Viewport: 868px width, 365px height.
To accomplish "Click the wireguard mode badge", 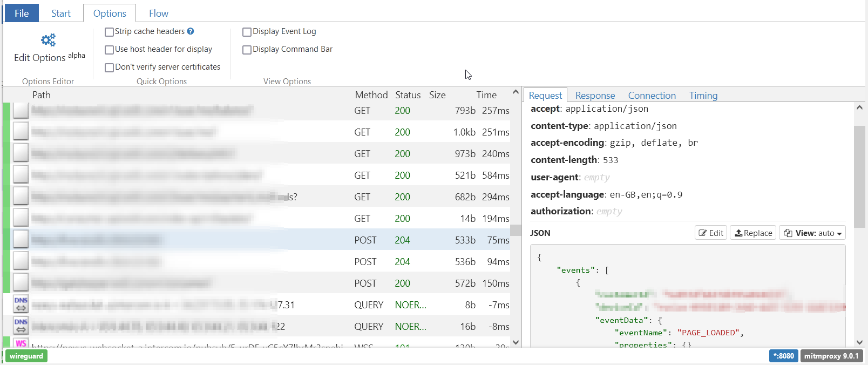I will (26, 356).
